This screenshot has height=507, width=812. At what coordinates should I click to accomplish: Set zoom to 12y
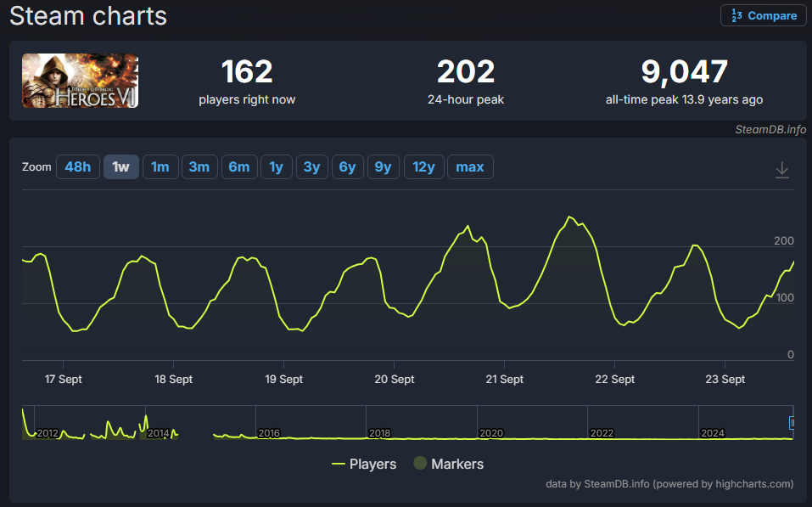423,167
